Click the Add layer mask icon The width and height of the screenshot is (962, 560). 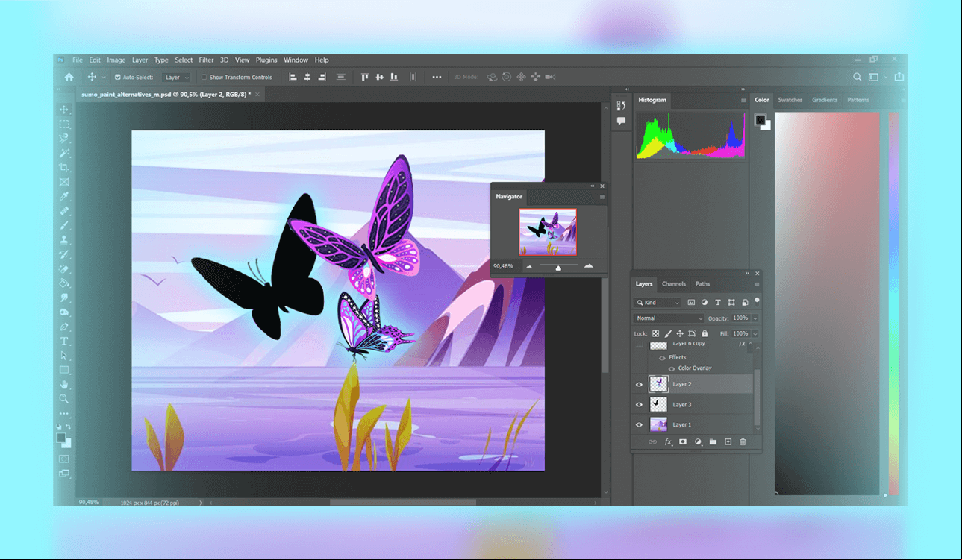coord(683,442)
